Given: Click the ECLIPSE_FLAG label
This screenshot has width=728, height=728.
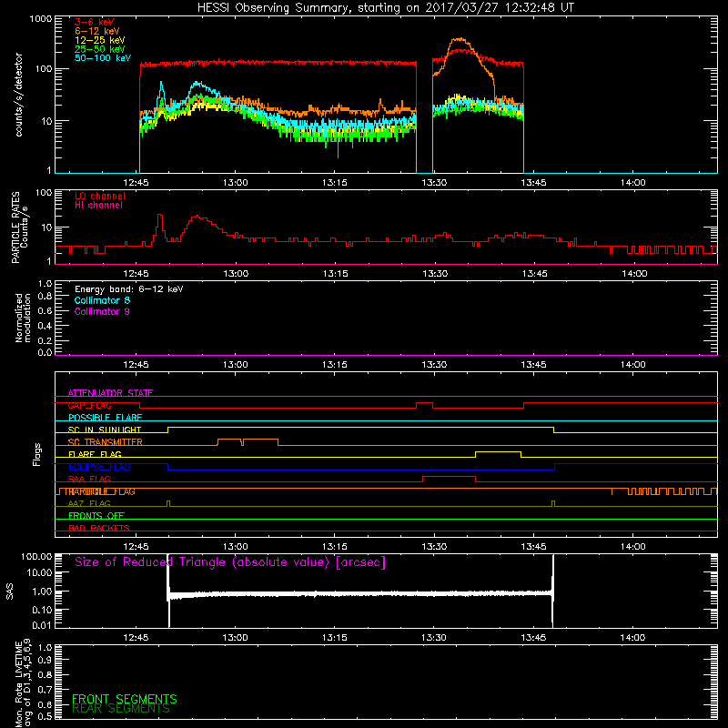Looking at the screenshot, I should tap(99, 467).
